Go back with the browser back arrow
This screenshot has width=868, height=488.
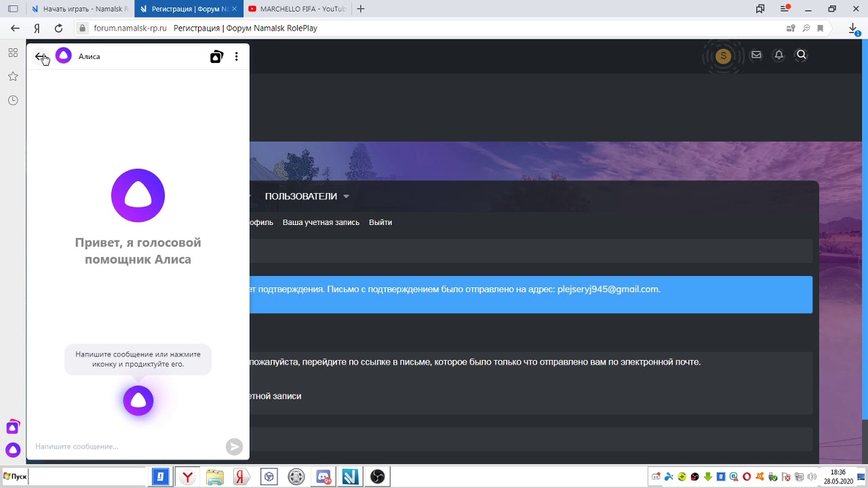15,28
